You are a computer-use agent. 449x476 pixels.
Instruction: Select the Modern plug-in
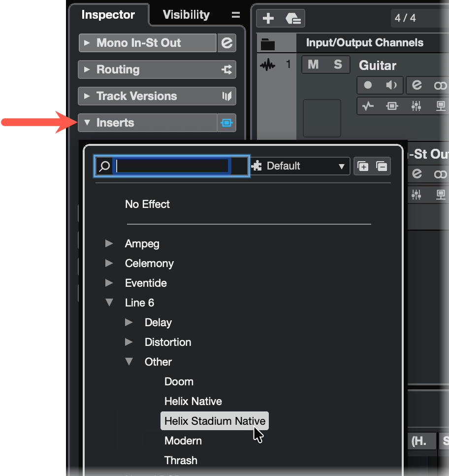tap(183, 441)
